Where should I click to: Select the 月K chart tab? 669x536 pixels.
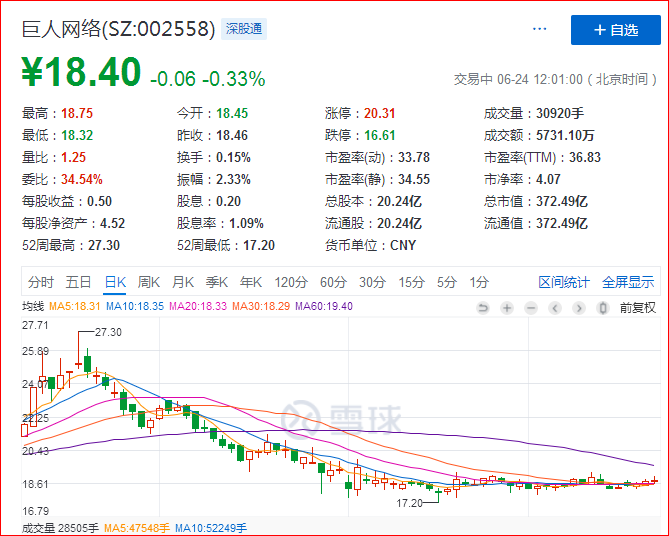coord(183,282)
